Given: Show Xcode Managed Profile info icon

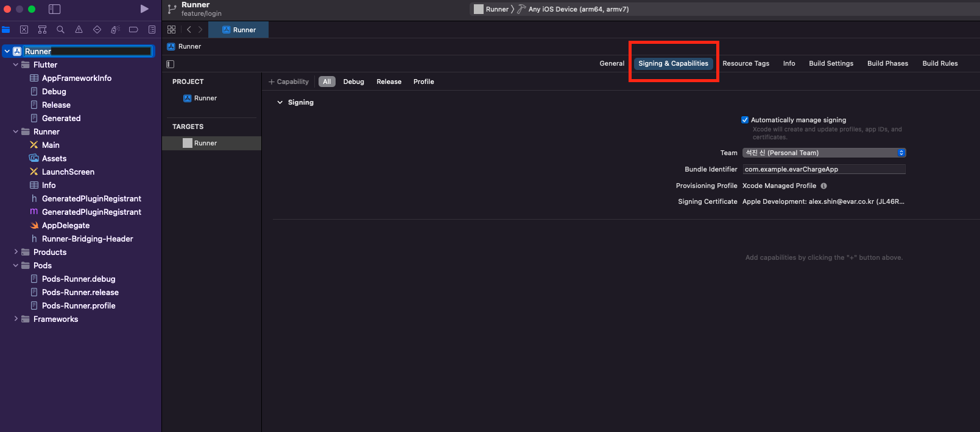Looking at the screenshot, I should point(823,186).
